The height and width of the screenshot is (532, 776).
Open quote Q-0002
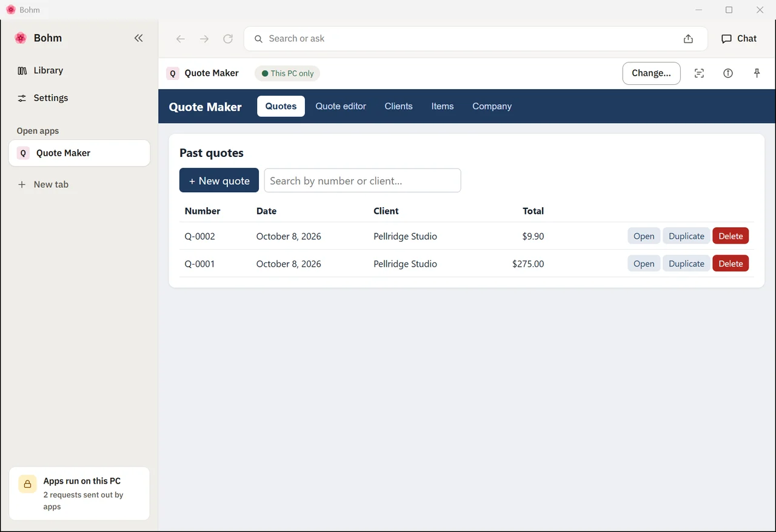(644, 236)
